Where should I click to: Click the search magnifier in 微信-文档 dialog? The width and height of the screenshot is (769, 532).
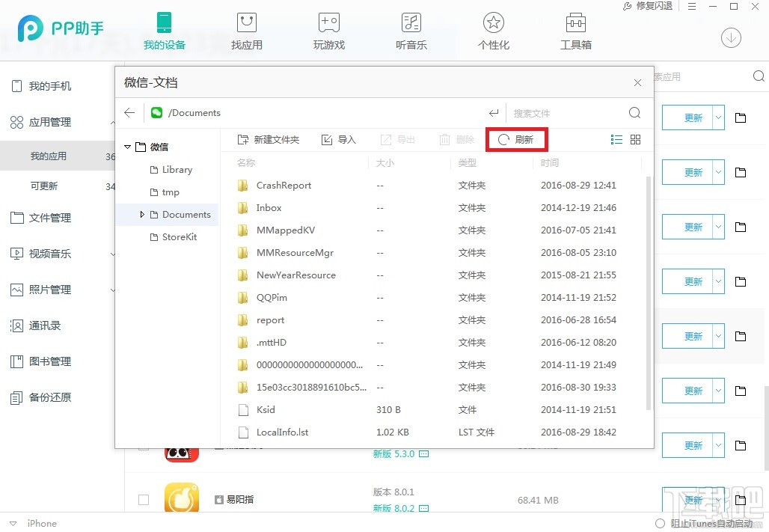coord(634,112)
